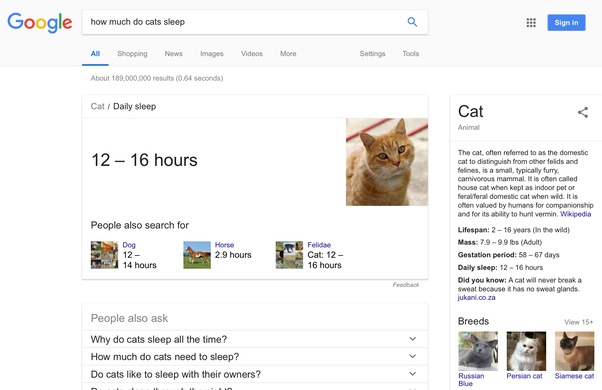This screenshot has height=390, width=602.
Task: Open search Settings
Action: pyautogui.click(x=372, y=54)
